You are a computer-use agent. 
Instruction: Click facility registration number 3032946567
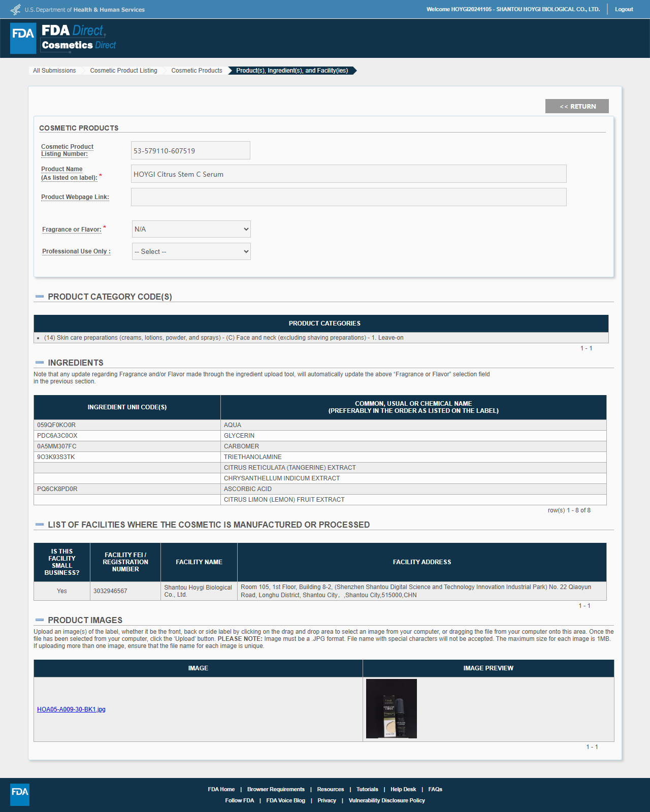pyautogui.click(x=110, y=591)
